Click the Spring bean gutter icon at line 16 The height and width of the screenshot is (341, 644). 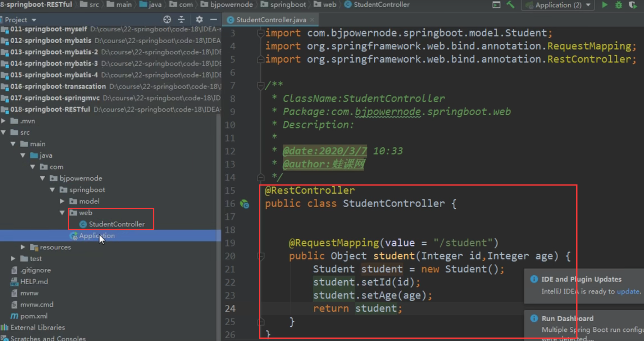click(244, 204)
